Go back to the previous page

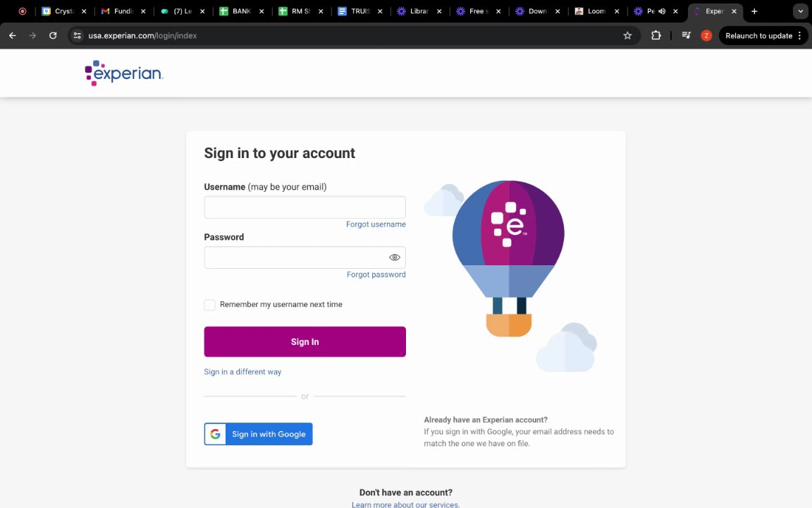(12, 35)
